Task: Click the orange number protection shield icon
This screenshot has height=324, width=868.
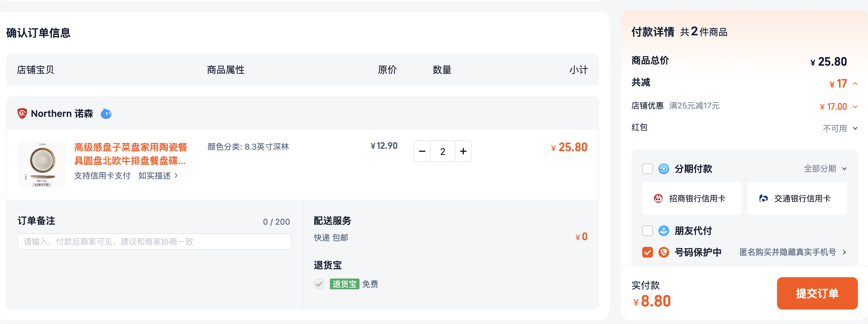Action: (x=663, y=252)
